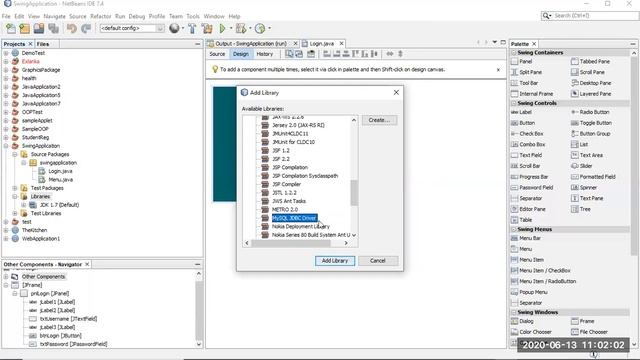Click the Redo toolbar icon

86,28
